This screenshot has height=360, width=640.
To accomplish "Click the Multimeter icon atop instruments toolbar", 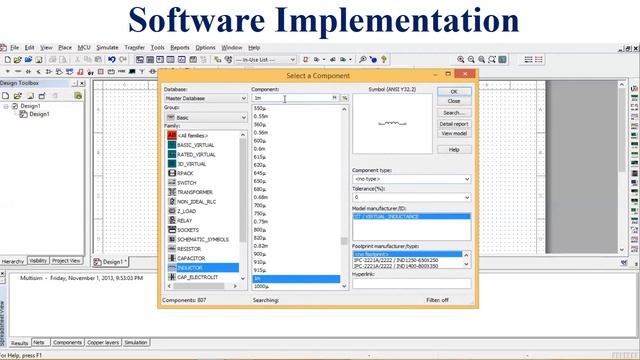I will point(635,89).
